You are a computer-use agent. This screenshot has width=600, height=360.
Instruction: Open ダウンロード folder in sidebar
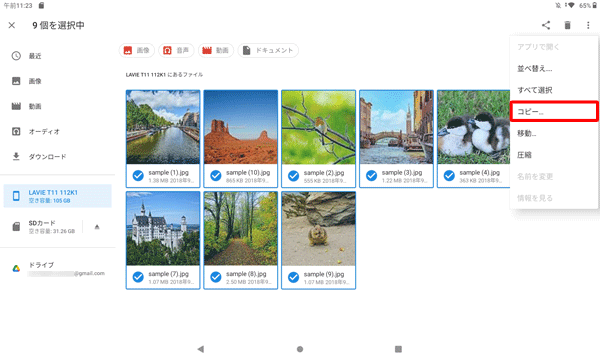(x=57, y=156)
